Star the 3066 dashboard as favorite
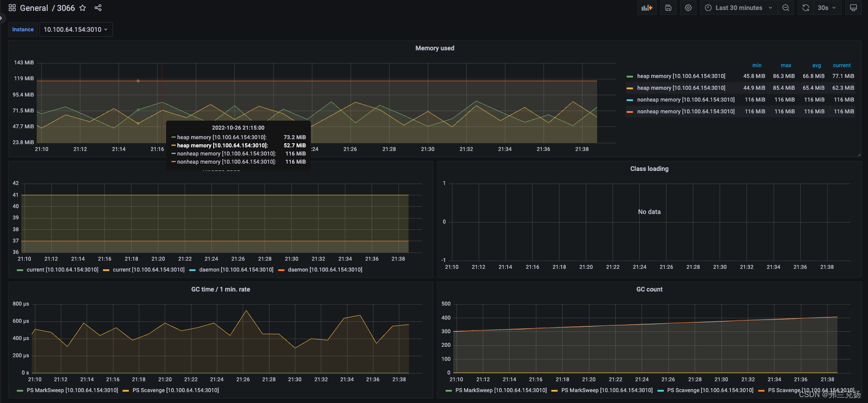 [x=83, y=8]
